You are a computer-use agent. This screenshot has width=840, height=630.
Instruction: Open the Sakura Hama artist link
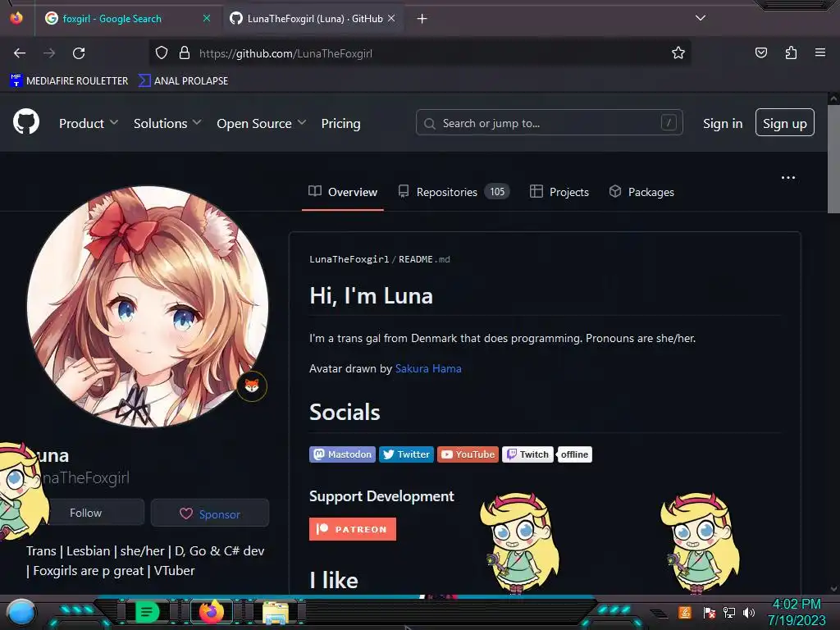click(x=428, y=368)
